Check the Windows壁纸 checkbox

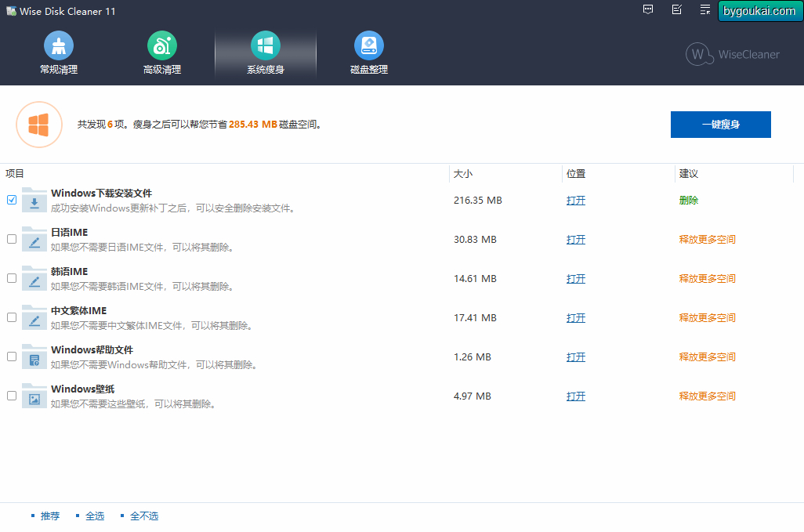pos(12,396)
